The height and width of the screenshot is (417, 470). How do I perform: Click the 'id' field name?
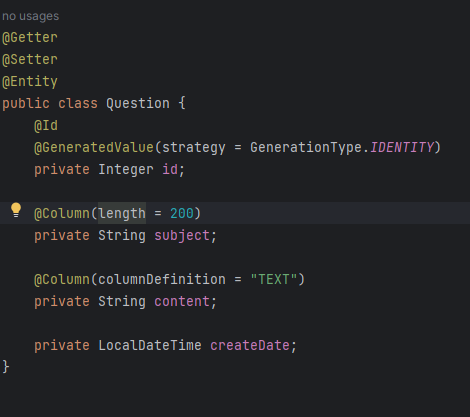pyautogui.click(x=170, y=170)
